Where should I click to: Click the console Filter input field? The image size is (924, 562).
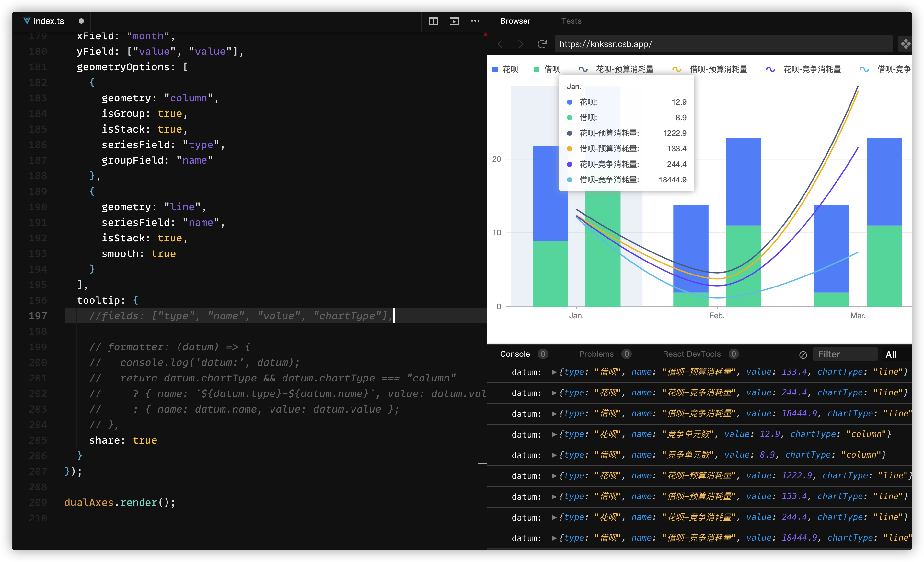pos(845,354)
